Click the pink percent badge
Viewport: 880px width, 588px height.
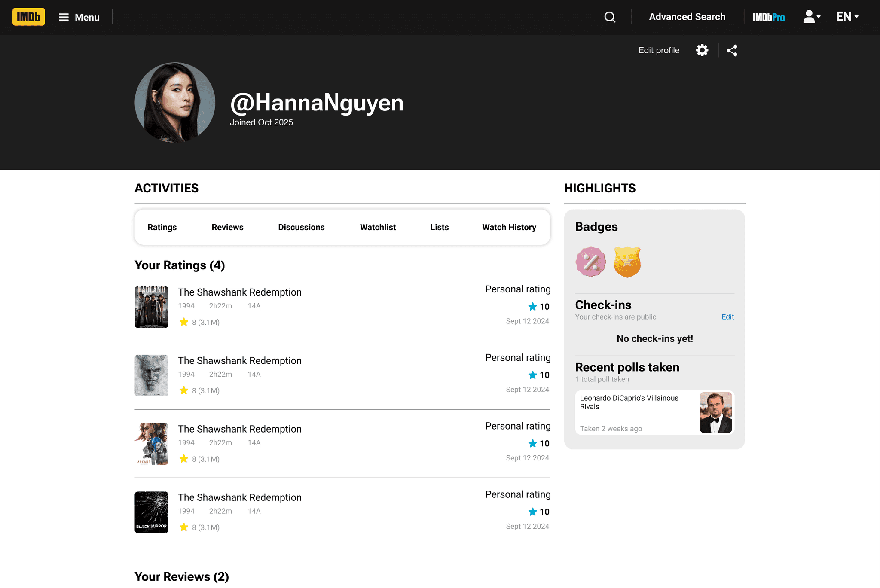coord(591,262)
